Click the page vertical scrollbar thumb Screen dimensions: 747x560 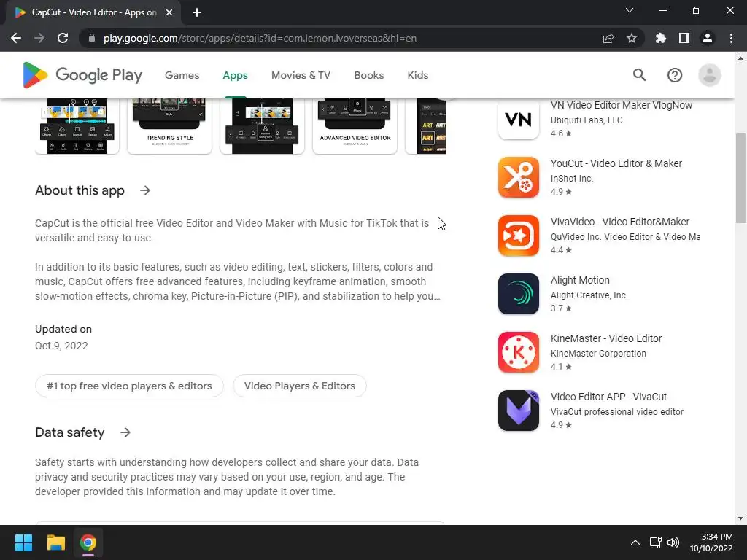click(741, 178)
